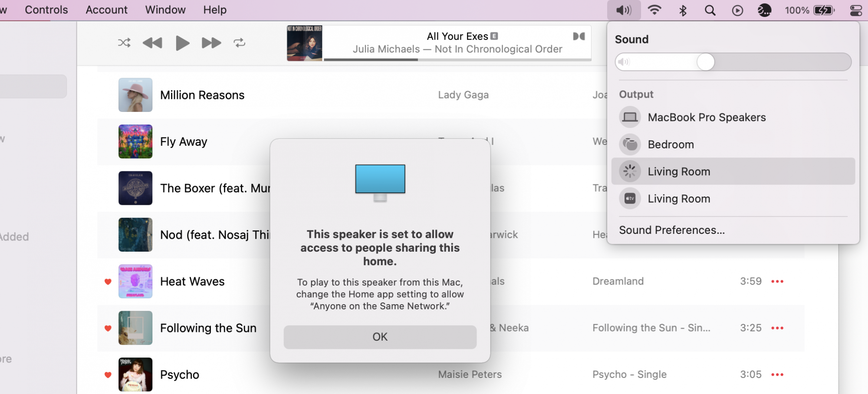Select the Psycho song title
868x394 pixels.
(x=180, y=375)
